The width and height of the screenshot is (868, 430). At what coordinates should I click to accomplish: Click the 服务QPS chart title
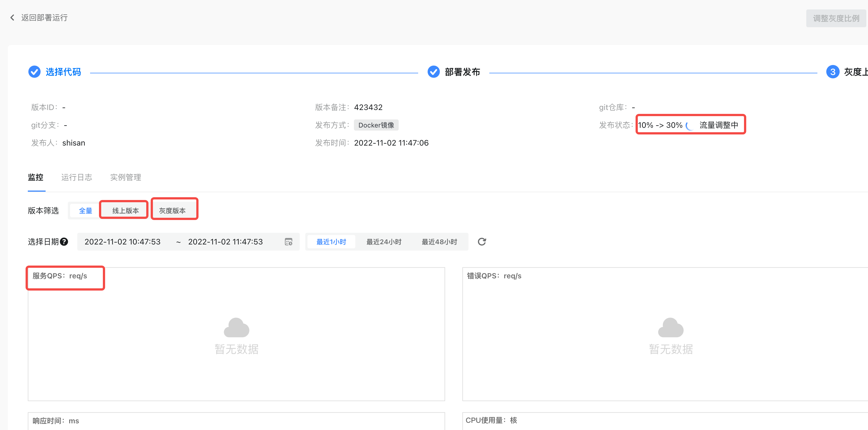[60, 276]
